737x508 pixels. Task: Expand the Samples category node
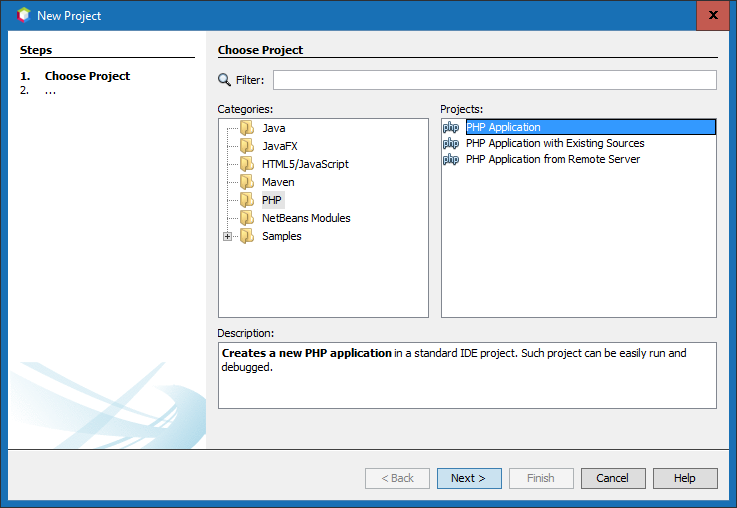coord(227,236)
